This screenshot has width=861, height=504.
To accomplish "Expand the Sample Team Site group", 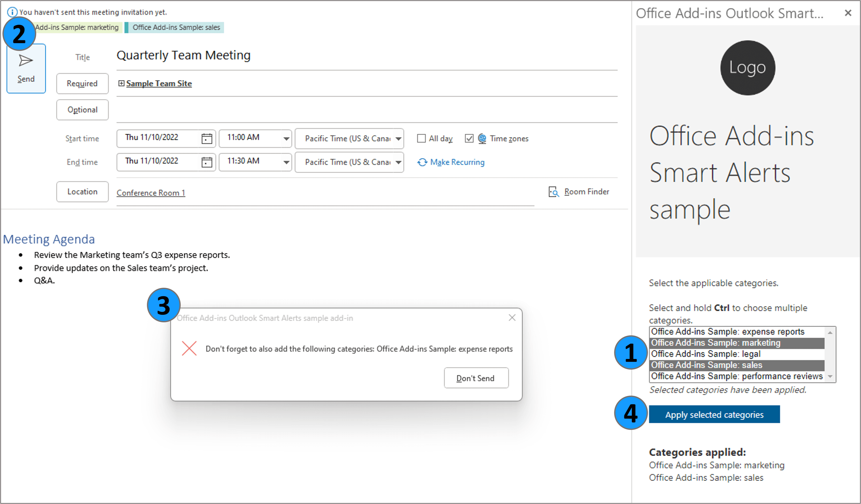I will point(121,83).
